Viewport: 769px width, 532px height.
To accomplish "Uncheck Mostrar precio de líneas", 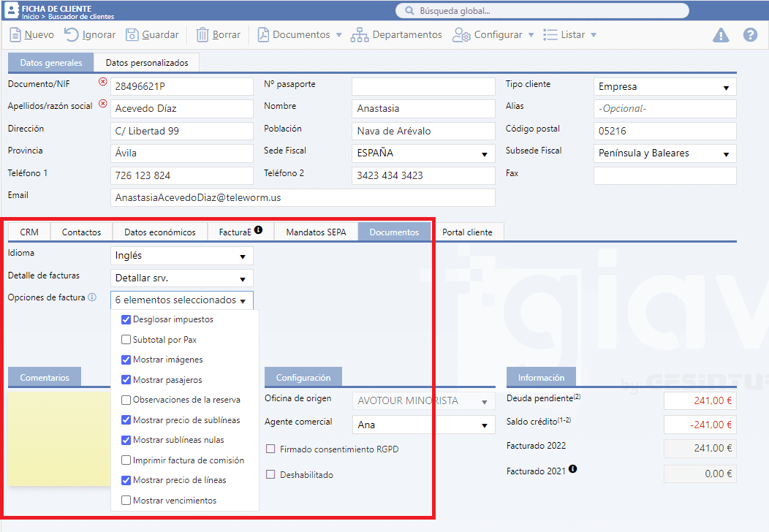I will pyautogui.click(x=126, y=480).
